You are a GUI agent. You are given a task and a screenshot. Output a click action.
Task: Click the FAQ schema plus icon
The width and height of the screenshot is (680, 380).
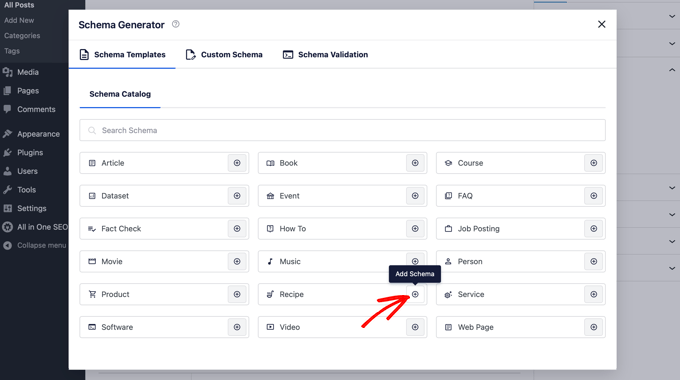pos(594,196)
